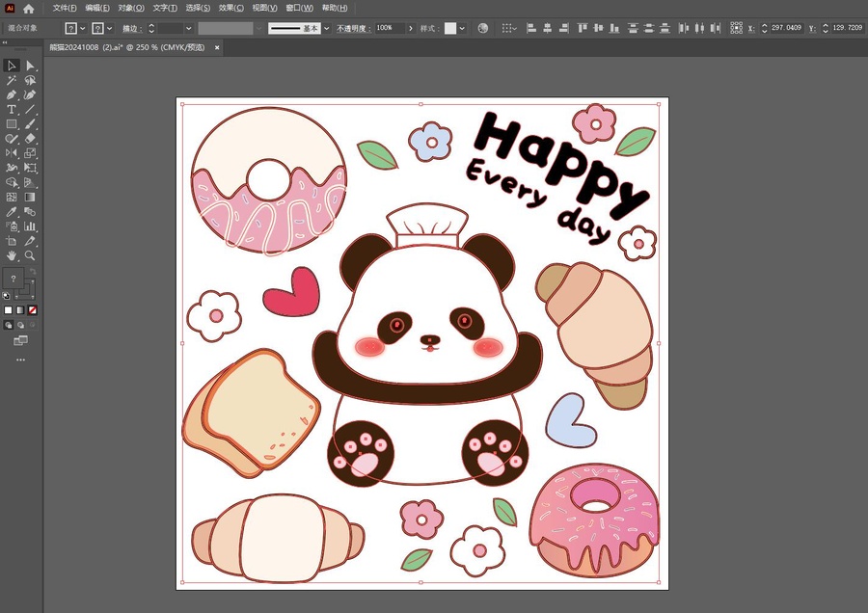This screenshot has width=868, height=613.
Task: Select the Line Segment tool
Action: point(31,110)
